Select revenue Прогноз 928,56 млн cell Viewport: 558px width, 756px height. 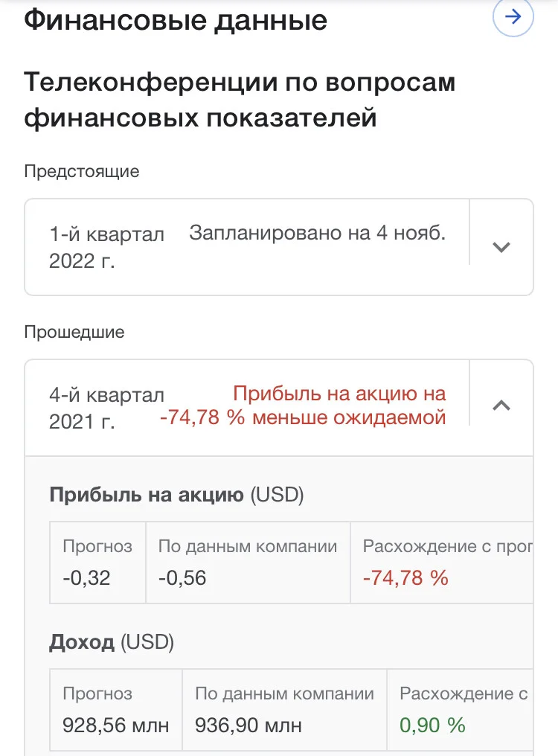116,710
